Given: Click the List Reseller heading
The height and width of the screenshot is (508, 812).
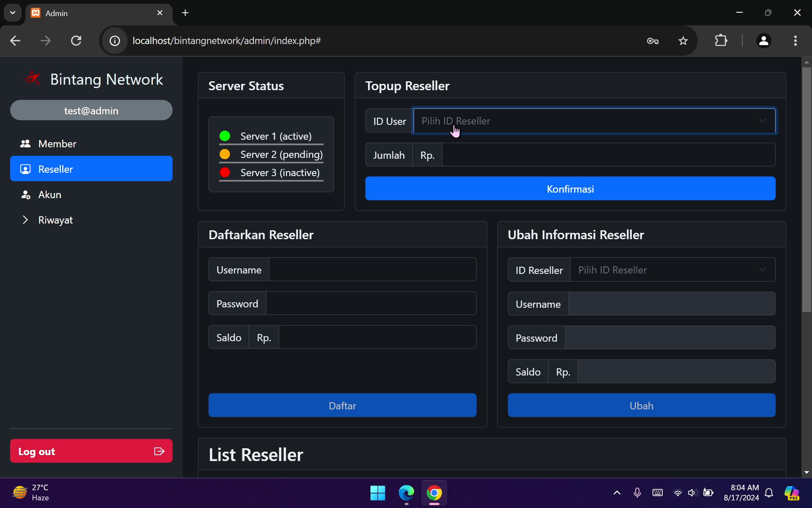Looking at the screenshot, I should click(256, 455).
